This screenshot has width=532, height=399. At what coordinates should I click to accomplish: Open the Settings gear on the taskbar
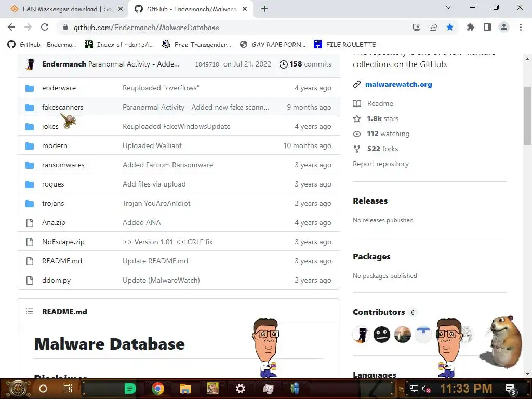point(240,389)
